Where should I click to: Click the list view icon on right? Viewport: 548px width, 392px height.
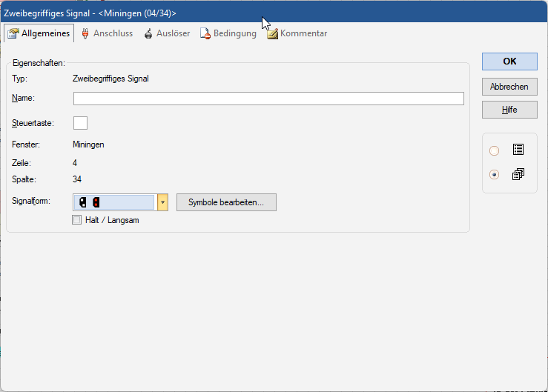[518, 150]
